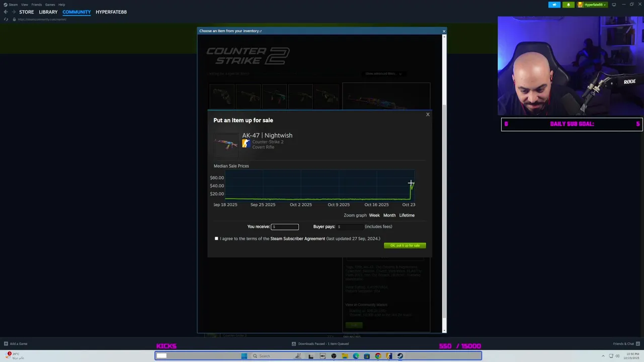
Task: Switch Steam to Big Picture mode
Action: pyautogui.click(x=614, y=5)
